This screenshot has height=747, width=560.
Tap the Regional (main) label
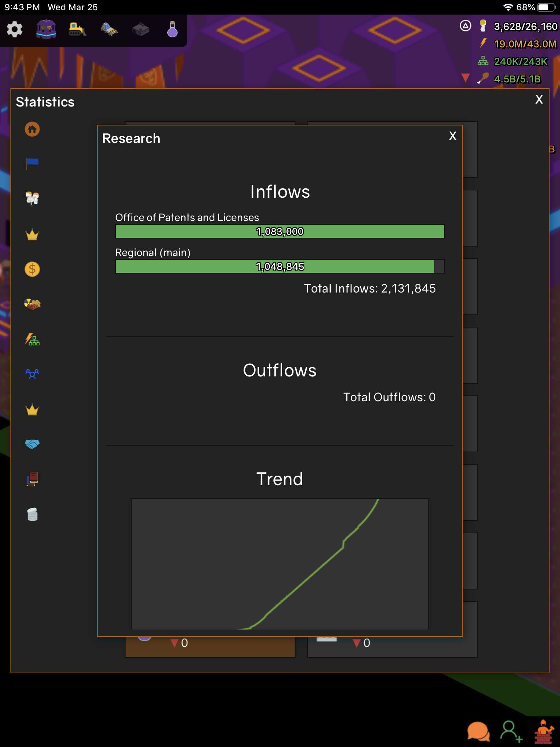[x=153, y=252]
